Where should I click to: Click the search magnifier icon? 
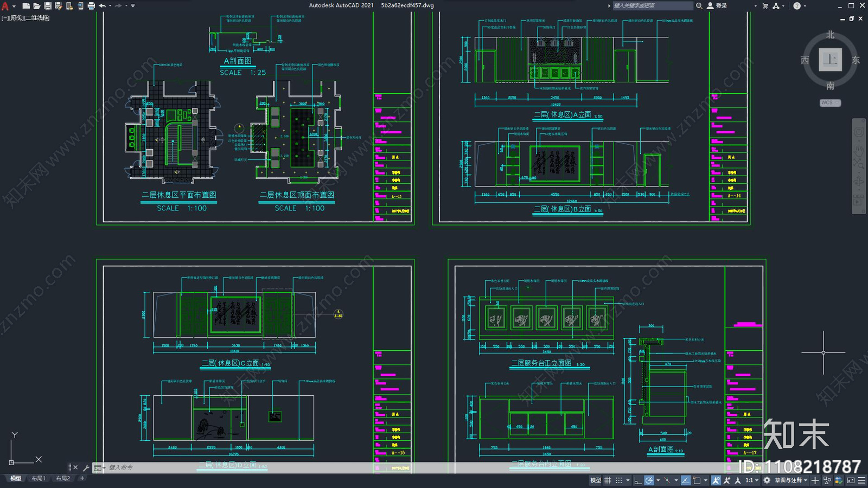pyautogui.click(x=699, y=5)
